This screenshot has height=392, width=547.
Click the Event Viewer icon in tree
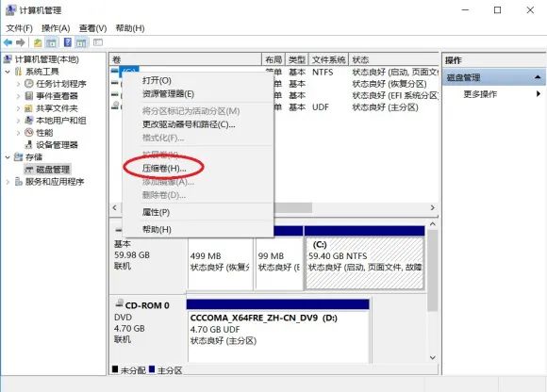[x=29, y=96]
